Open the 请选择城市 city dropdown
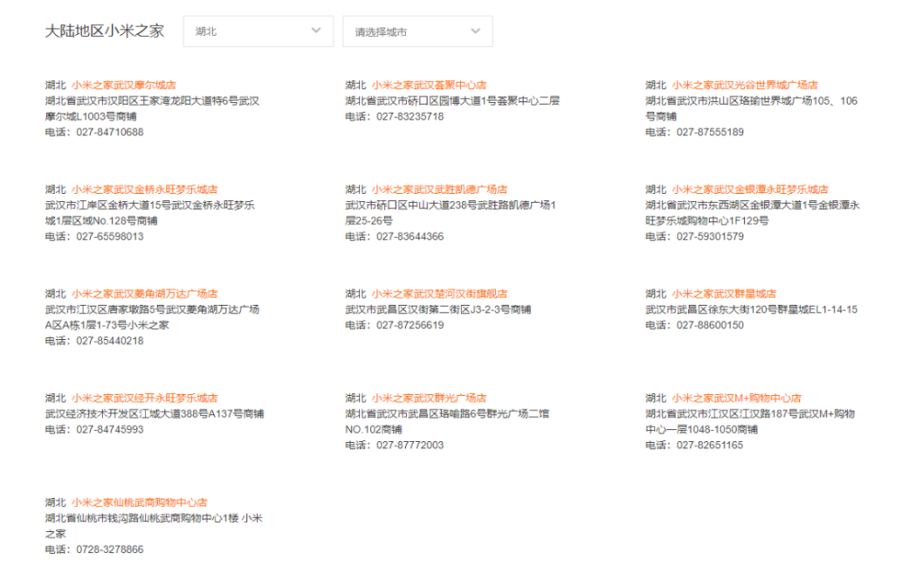This screenshot has height=588, width=902. (x=418, y=31)
